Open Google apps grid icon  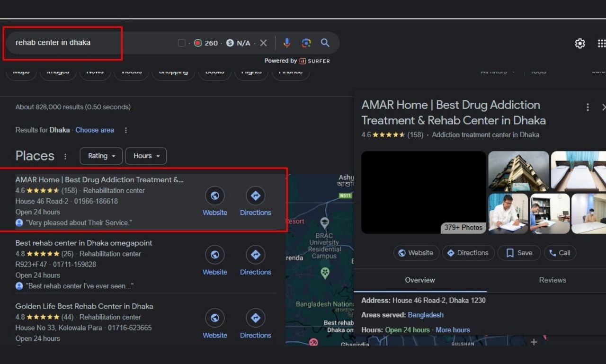click(x=602, y=44)
